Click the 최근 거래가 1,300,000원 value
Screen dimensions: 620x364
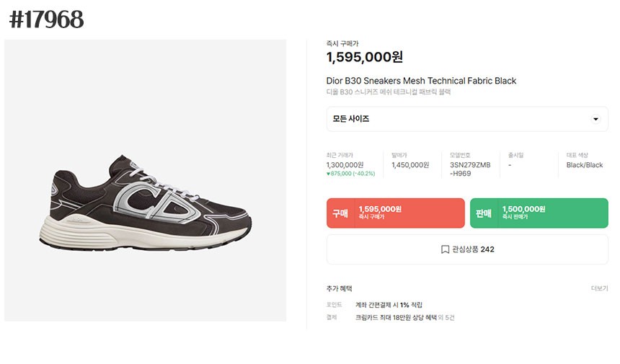(345, 165)
